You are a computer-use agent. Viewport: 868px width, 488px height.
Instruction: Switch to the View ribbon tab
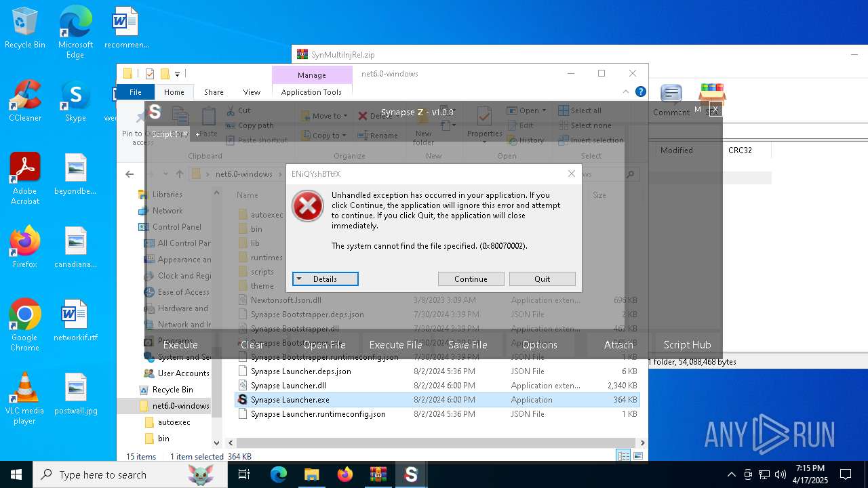[252, 92]
